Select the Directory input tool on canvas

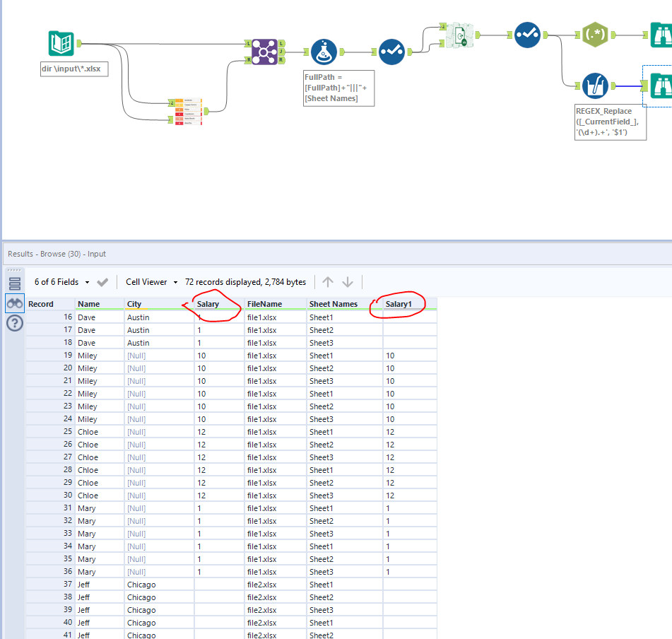(x=61, y=44)
